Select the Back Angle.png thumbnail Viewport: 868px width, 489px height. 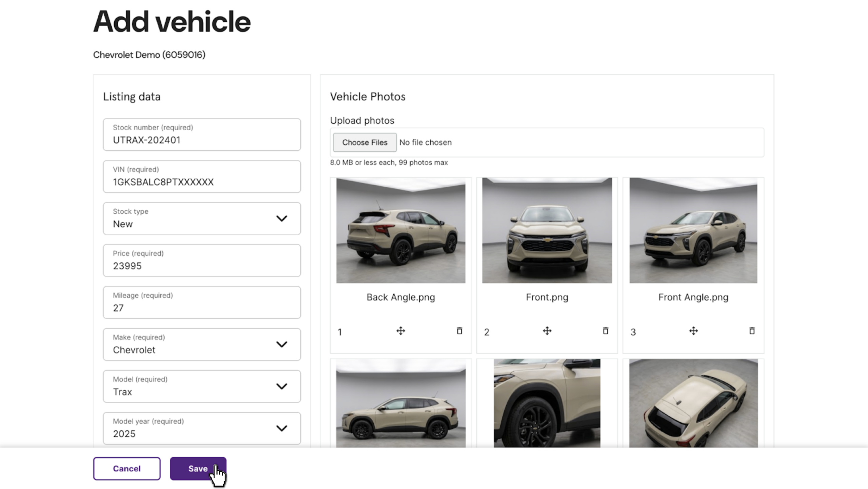[401, 230]
